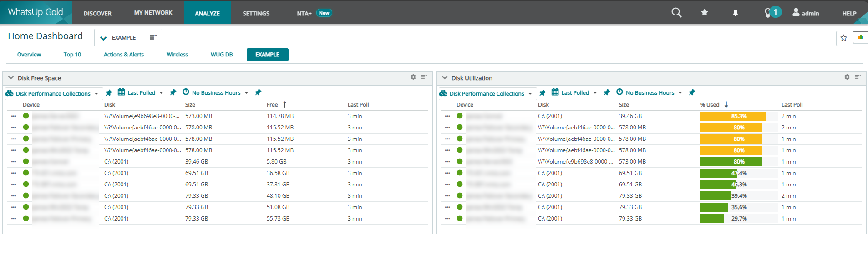Open the Disk Utilization panel menu icon

point(858,77)
